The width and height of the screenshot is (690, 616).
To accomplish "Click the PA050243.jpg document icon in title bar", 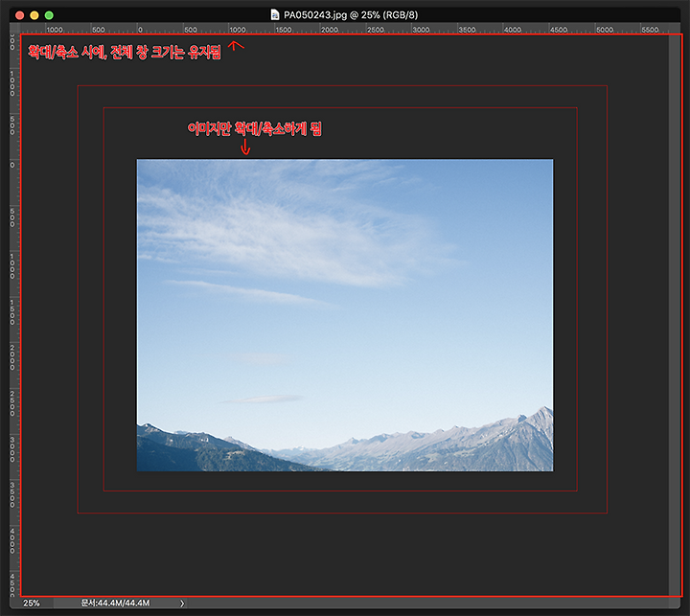I will [275, 15].
